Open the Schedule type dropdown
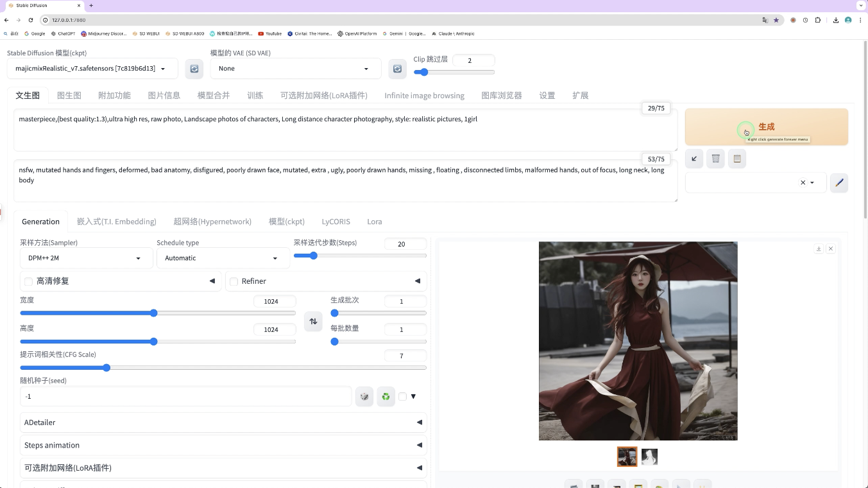The image size is (868, 488). pos(223,258)
